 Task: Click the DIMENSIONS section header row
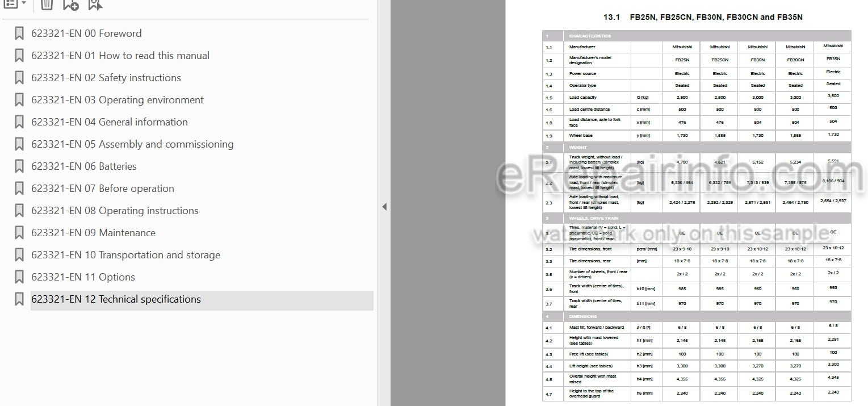click(697, 316)
